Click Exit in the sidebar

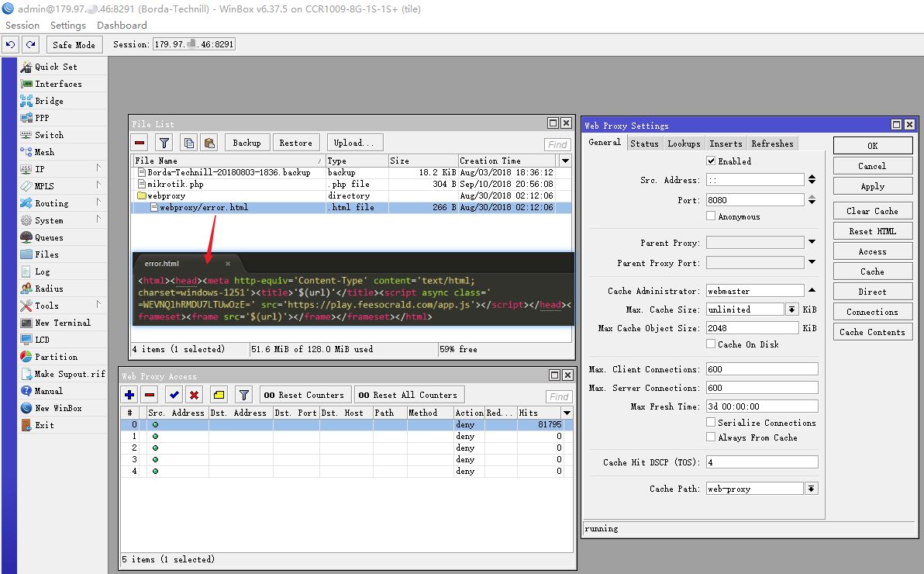[x=44, y=425]
